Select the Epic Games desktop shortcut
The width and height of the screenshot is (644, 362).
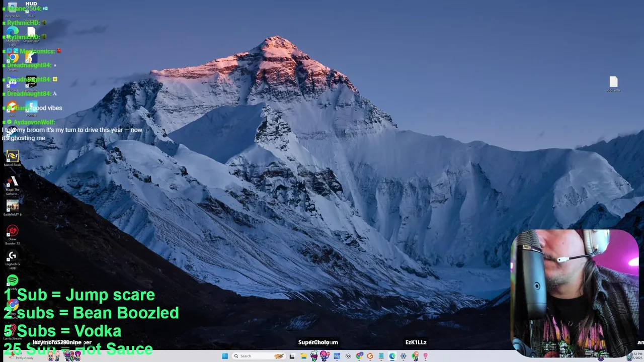click(x=31, y=83)
